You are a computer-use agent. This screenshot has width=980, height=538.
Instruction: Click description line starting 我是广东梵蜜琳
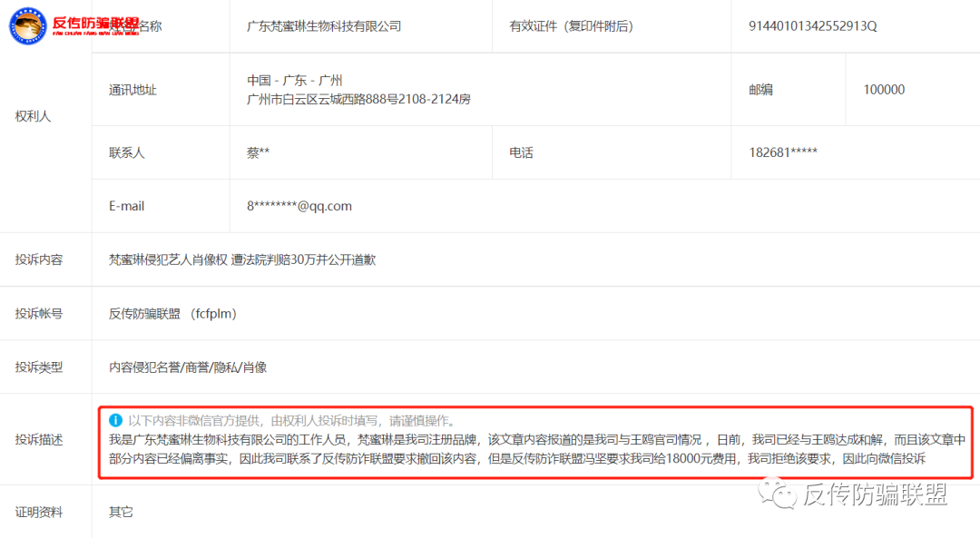pos(537,440)
